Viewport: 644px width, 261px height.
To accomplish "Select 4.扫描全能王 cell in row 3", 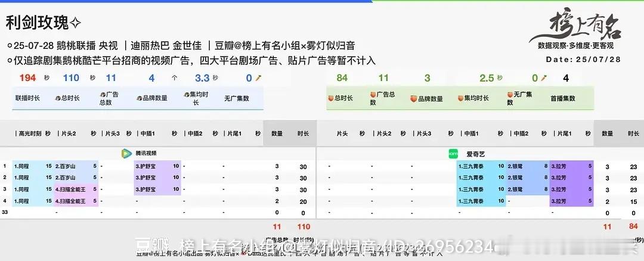I will [x=76, y=189].
